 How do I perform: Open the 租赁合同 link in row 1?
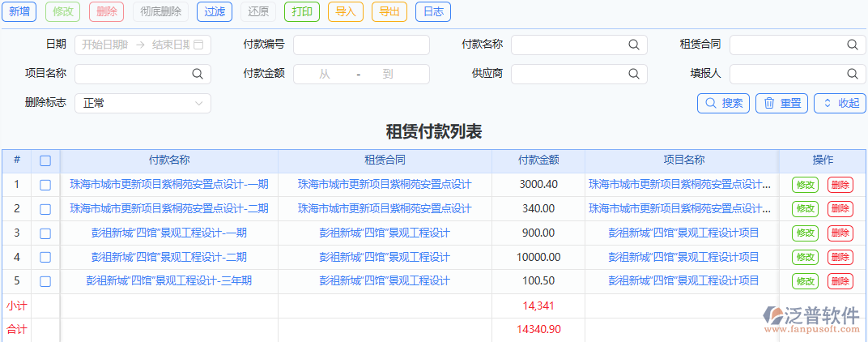tap(385, 185)
